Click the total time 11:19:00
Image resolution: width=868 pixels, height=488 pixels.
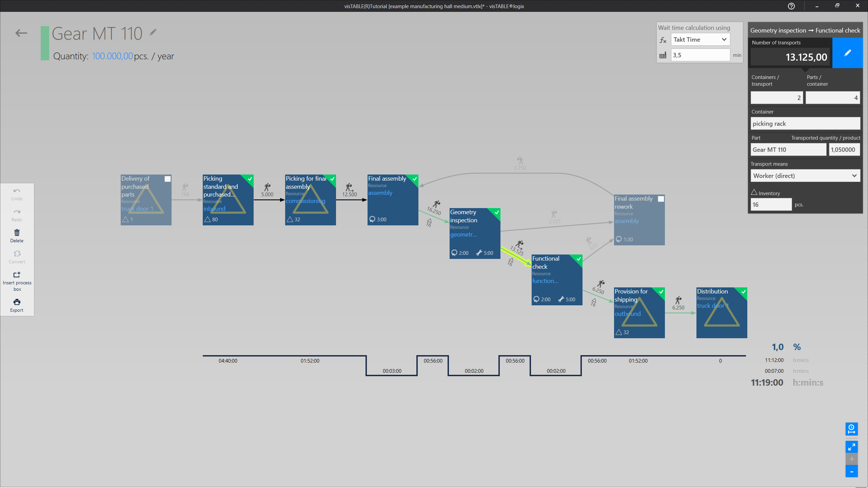(767, 383)
